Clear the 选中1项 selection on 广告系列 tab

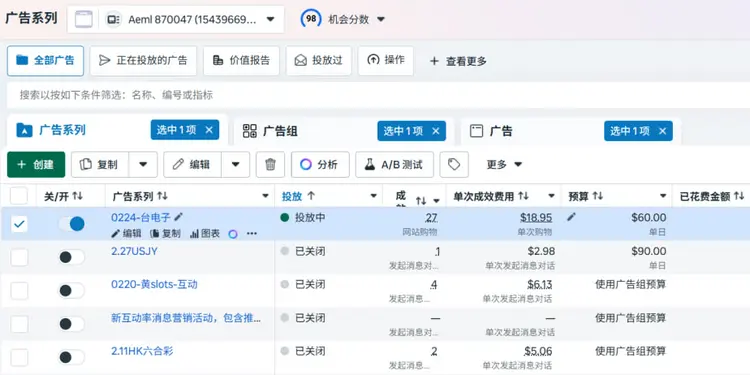(209, 130)
